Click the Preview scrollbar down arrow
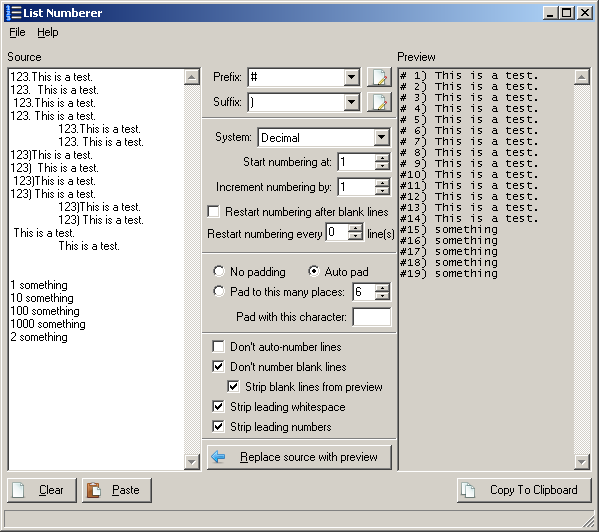 581,462
